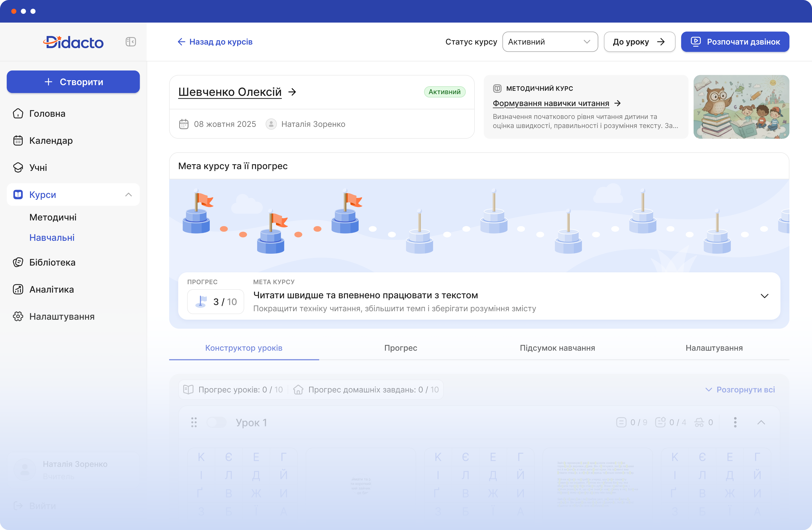Click the Створити button
The height and width of the screenshot is (530, 812).
coord(73,82)
